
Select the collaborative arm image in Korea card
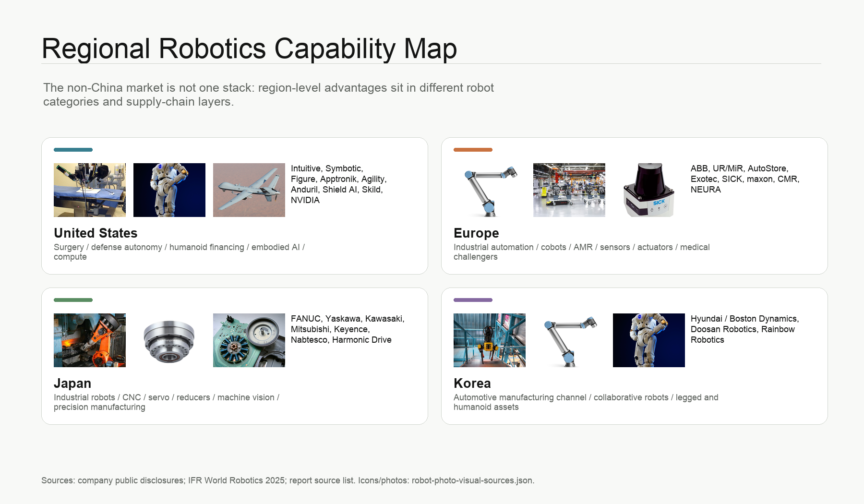tap(569, 340)
